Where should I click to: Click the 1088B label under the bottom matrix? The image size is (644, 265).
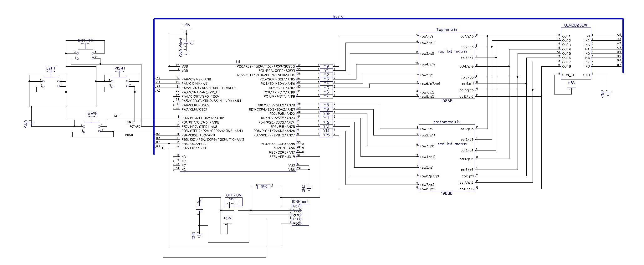pos(447,193)
